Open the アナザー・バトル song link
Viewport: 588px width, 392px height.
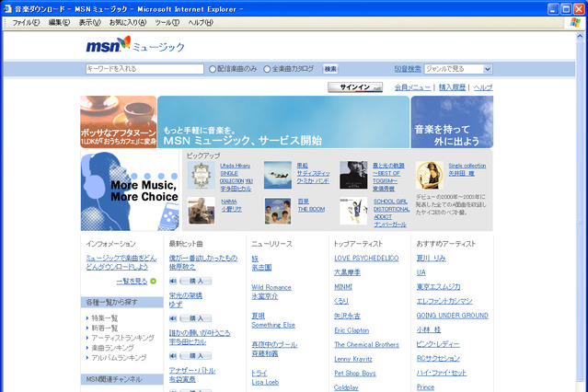tap(192, 371)
